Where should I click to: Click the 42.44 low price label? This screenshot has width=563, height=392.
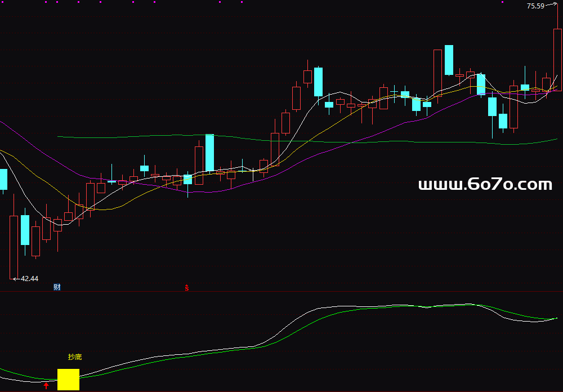(x=29, y=278)
